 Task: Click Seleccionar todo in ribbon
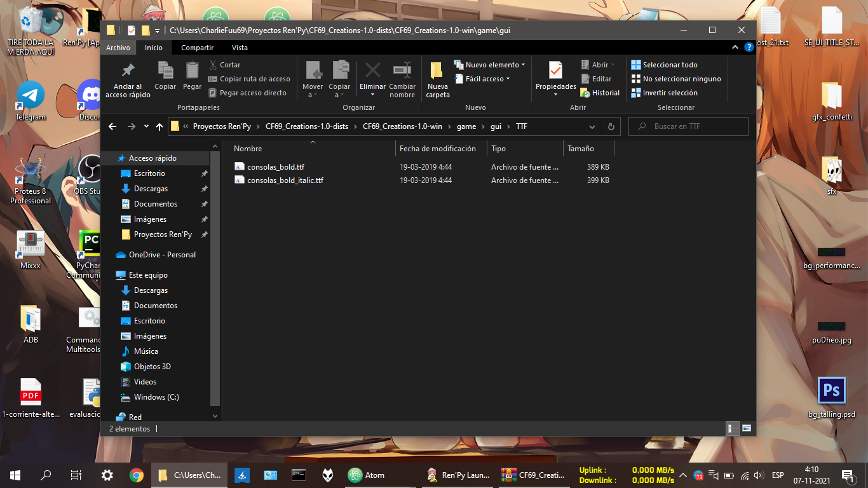(664, 65)
